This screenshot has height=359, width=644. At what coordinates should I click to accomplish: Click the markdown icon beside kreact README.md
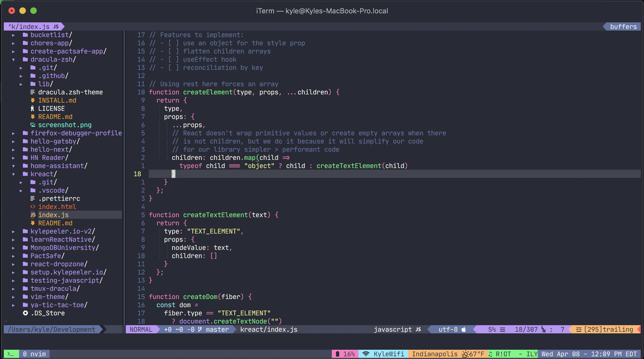[x=33, y=223]
